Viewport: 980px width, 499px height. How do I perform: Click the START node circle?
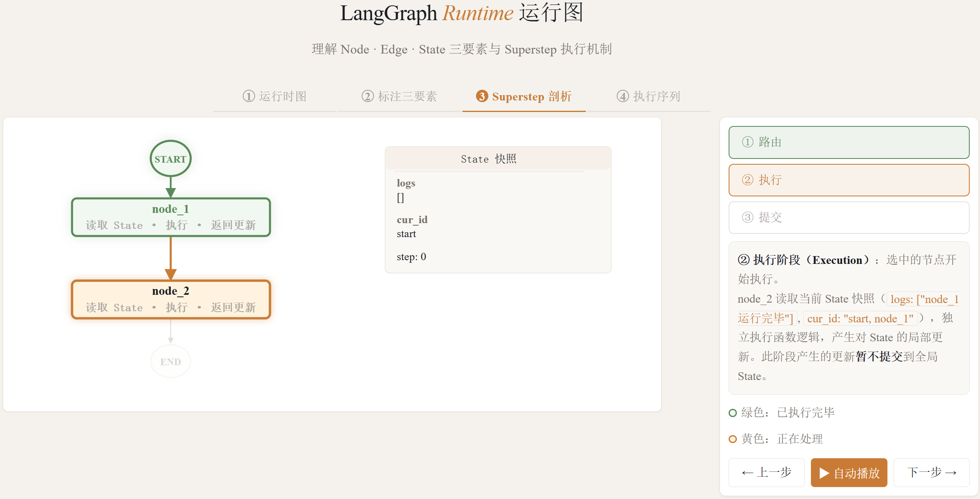pyautogui.click(x=171, y=159)
